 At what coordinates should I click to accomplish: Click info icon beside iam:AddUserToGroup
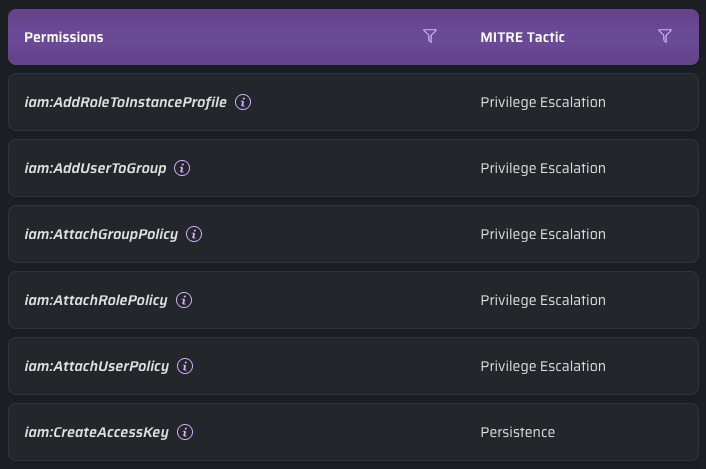point(182,168)
